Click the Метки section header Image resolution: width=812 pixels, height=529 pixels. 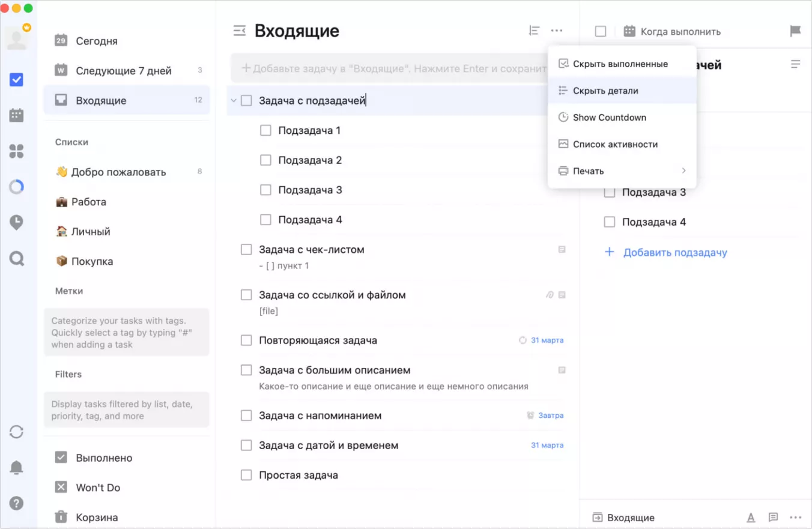coord(69,291)
